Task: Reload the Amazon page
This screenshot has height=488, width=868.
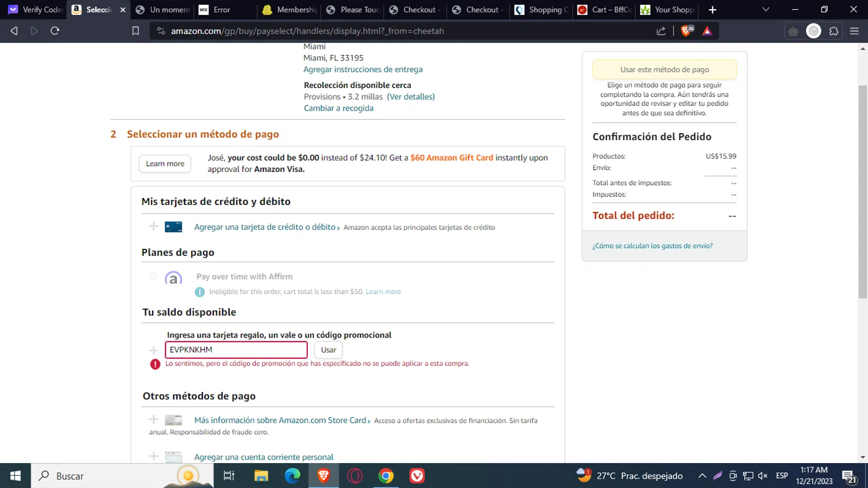Action: (x=55, y=31)
